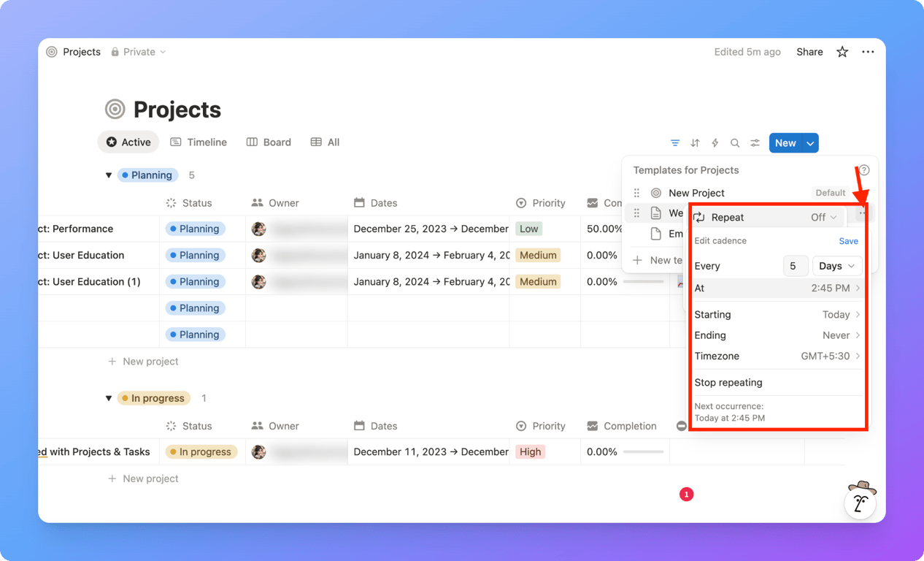
Task: Select New Project template entry
Action: tap(696, 193)
